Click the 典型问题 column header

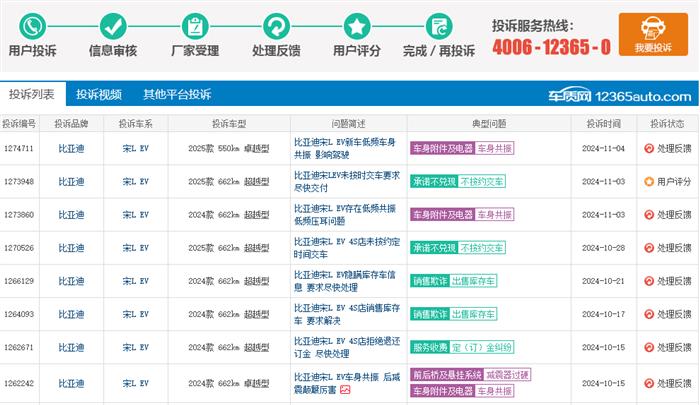tap(489, 124)
